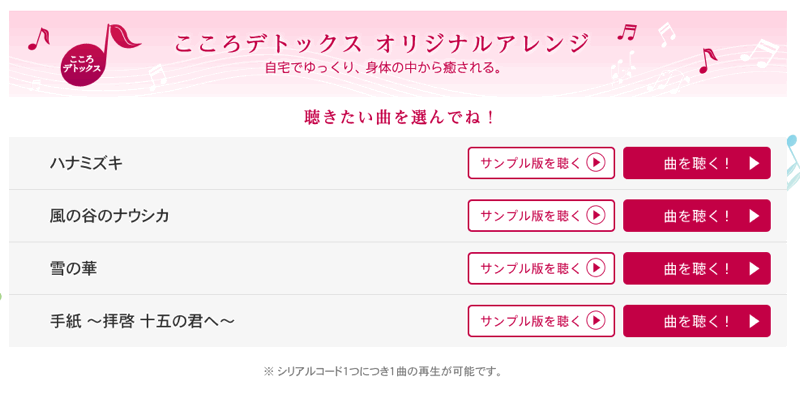Click white triangle arrow on 雪の華 曲を聴く button
Screen dimensions: 800x394
pyautogui.click(x=755, y=268)
